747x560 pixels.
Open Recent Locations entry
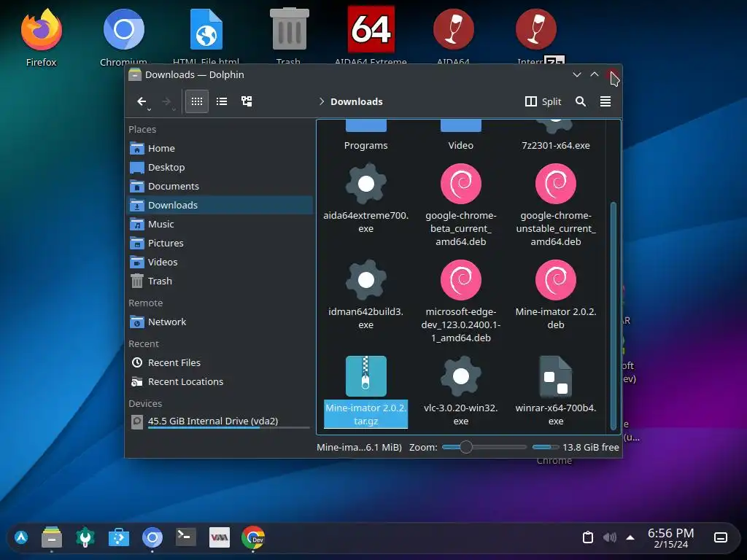[x=220, y=381]
